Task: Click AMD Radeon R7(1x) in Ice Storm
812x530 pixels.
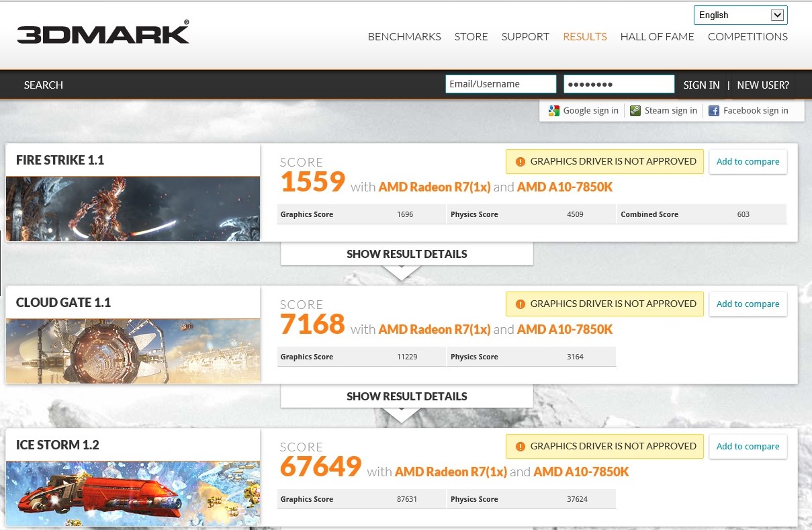Action: point(451,472)
